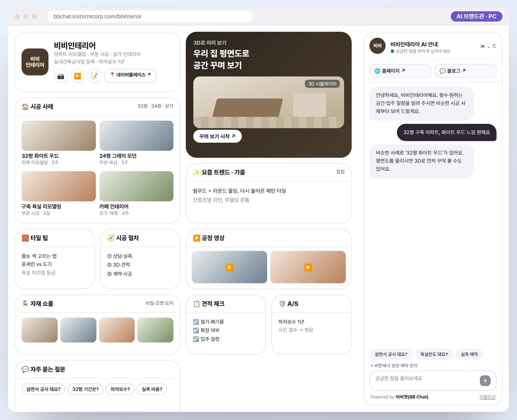
Task: Play the gray 공정 영상 video
Action: (229, 267)
